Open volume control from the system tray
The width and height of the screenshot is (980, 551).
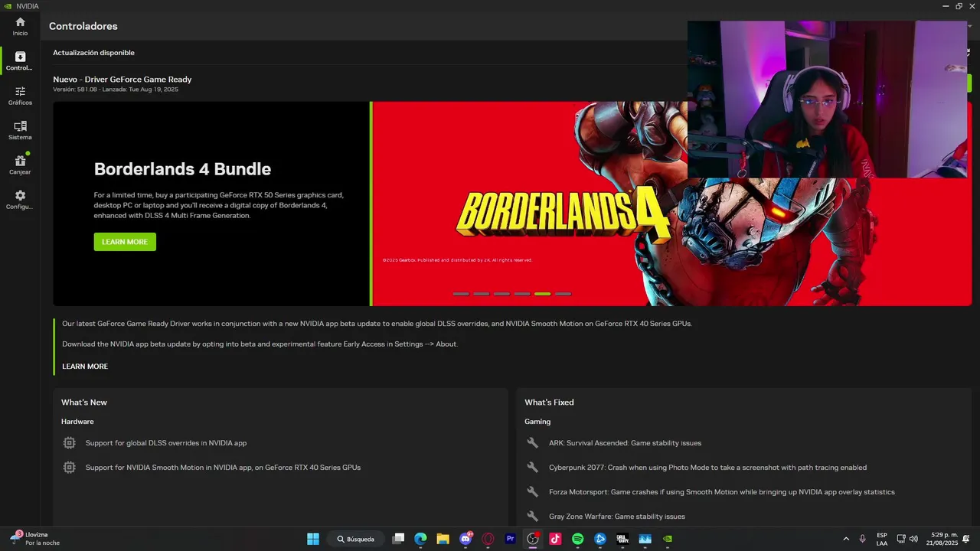(913, 539)
